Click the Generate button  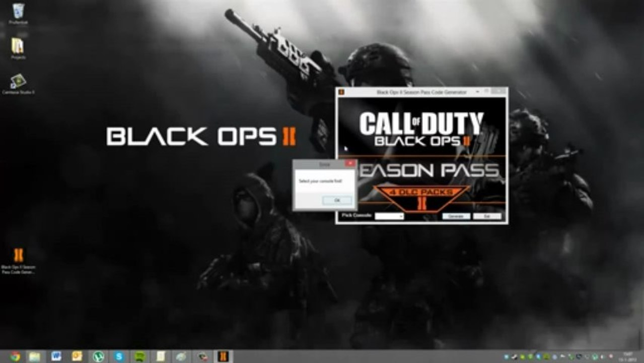(x=456, y=216)
